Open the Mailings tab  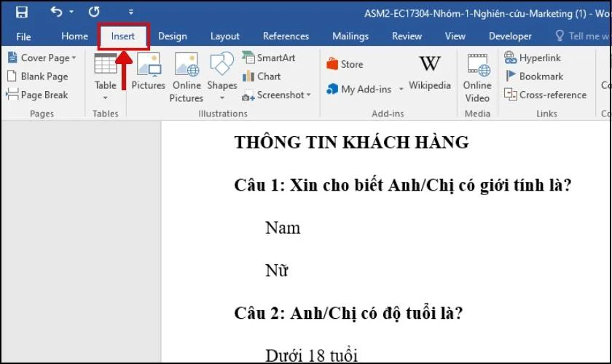(x=350, y=36)
